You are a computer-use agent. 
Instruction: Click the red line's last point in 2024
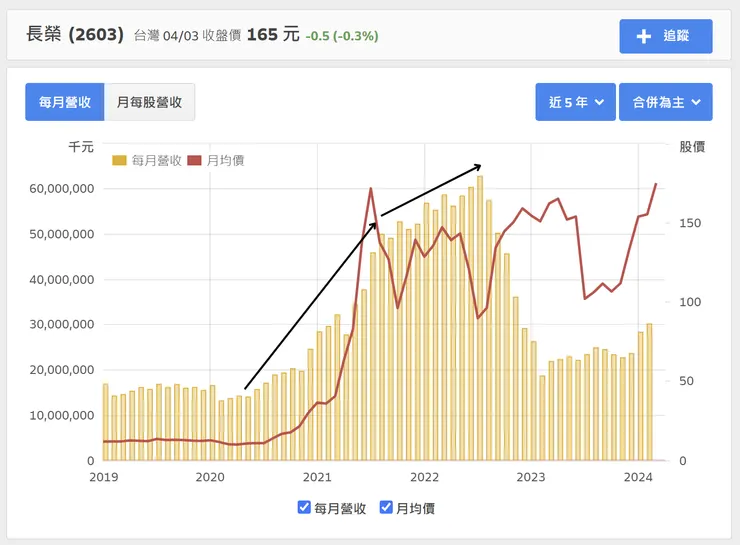tap(656, 184)
